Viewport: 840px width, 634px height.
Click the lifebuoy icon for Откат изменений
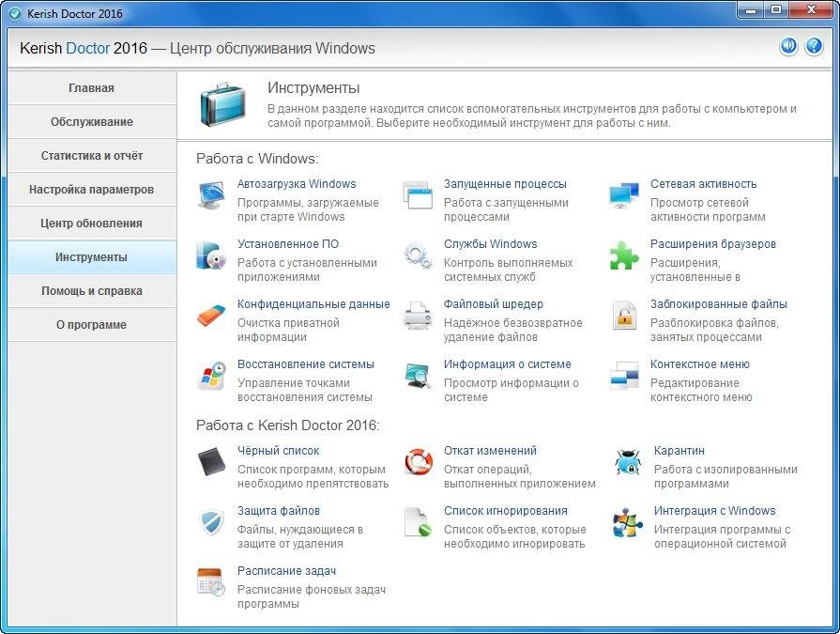(418, 462)
